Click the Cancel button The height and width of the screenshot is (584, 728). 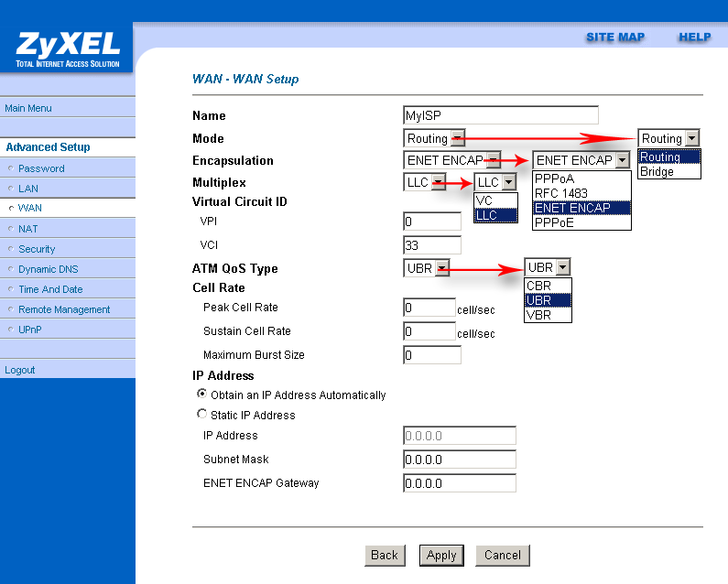(503, 556)
